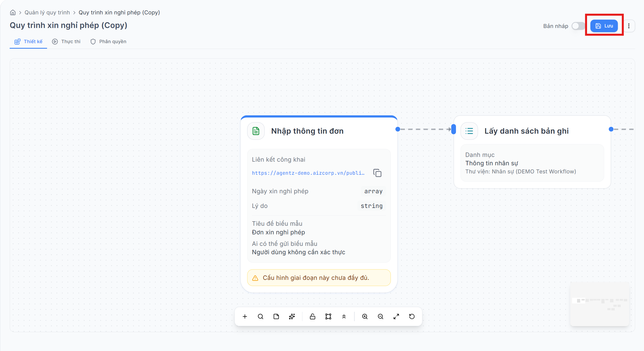Image resolution: width=644 pixels, height=351 pixels.
Task: Click the minimap thumbnail in canvas corner
Action: (x=600, y=304)
